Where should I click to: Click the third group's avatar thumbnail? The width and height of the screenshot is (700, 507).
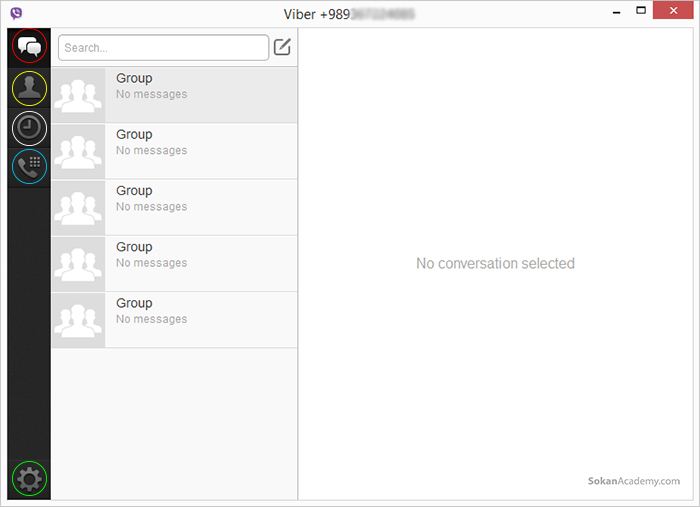78,208
